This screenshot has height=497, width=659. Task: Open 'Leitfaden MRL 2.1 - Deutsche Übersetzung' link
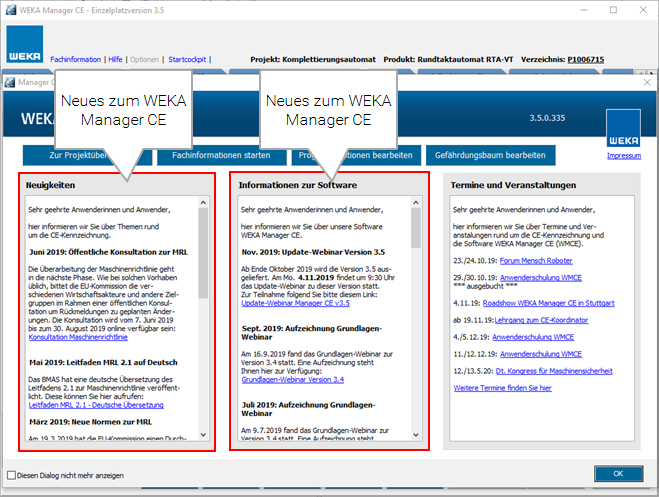point(93,404)
